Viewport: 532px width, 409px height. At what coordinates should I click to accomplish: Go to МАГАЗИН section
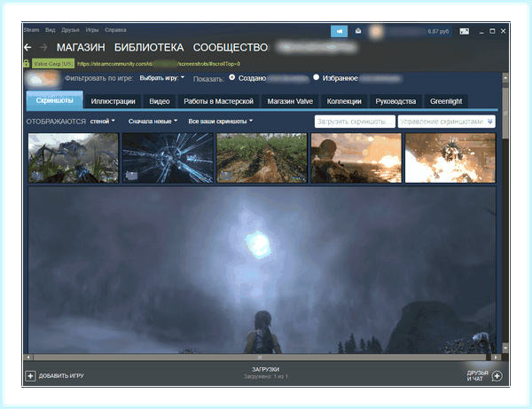click(81, 48)
